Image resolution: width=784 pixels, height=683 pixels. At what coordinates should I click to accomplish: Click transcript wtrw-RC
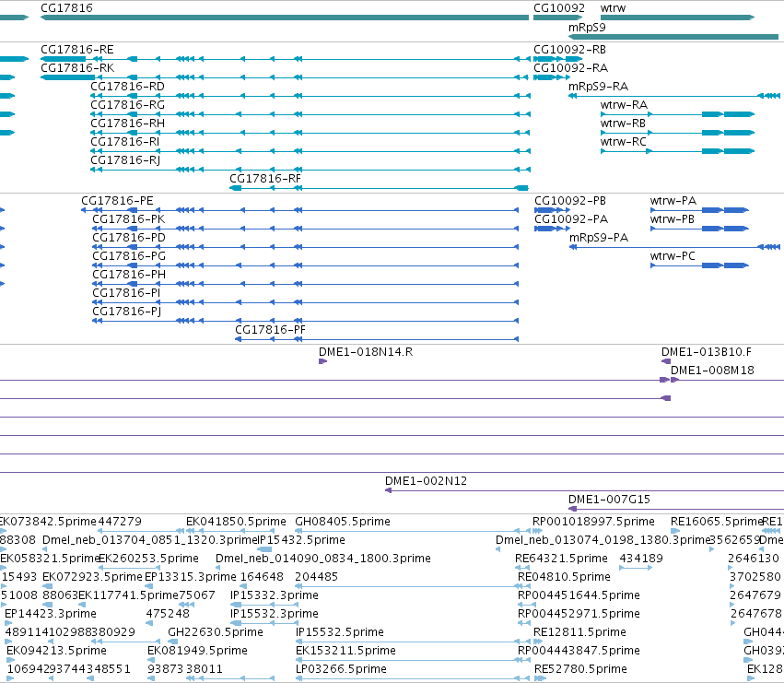click(x=624, y=142)
